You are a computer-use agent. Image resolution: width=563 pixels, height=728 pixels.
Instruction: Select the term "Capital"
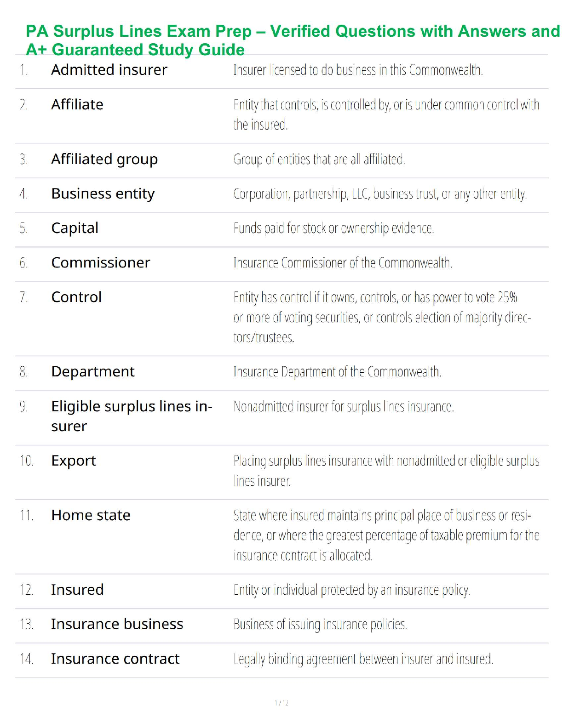coord(75,228)
